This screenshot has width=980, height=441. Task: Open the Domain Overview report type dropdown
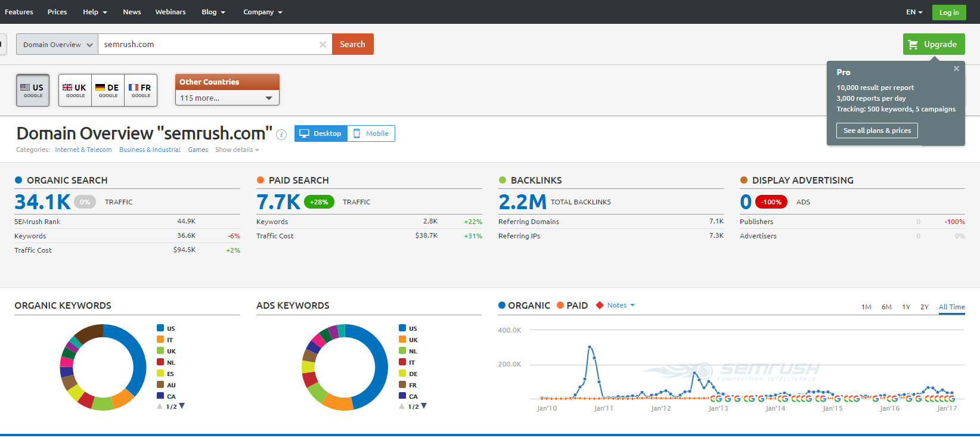tap(57, 45)
